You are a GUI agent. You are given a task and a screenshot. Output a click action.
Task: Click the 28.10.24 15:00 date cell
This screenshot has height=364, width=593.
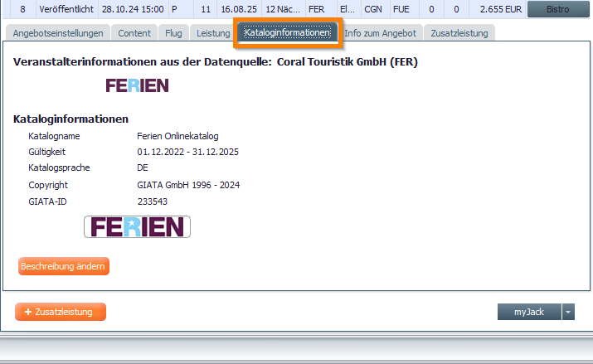pyautogui.click(x=134, y=9)
